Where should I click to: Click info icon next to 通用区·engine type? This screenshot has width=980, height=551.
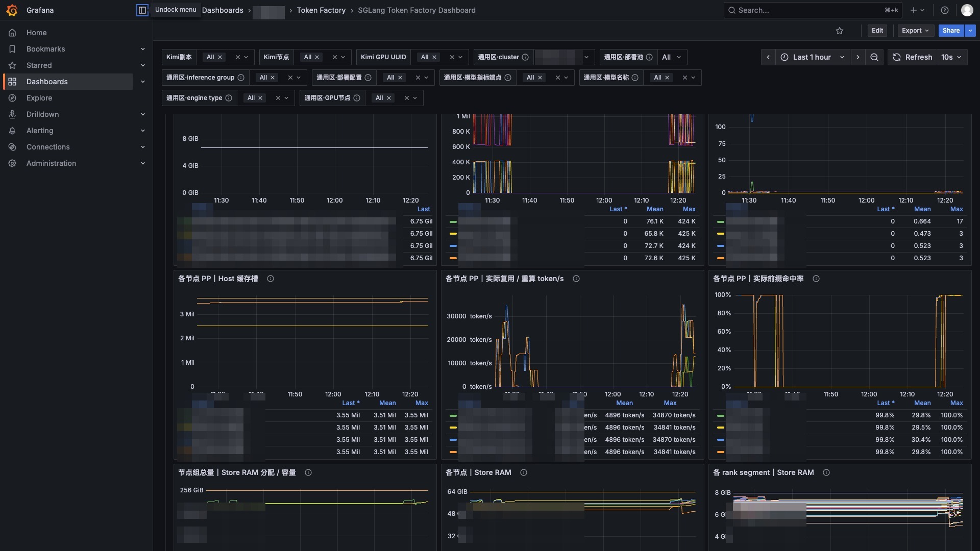pyautogui.click(x=229, y=98)
